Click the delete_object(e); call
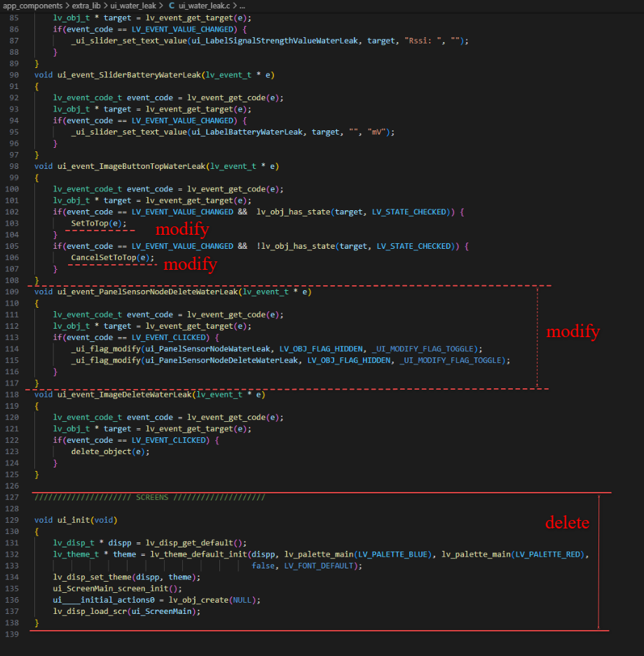The width and height of the screenshot is (644, 656). click(111, 452)
